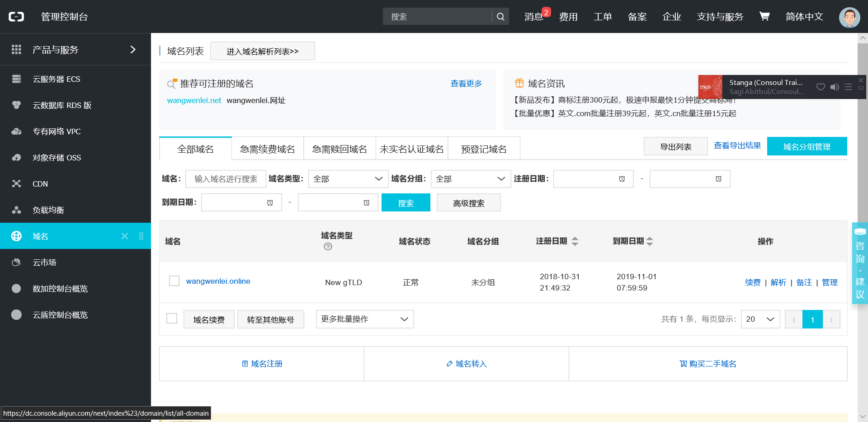Check the wangwenlei.online row checkbox
The image size is (868, 422).
174,281
